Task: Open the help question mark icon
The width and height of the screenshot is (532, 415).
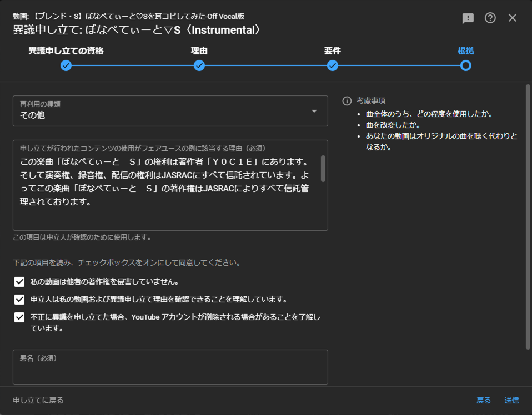Action: (x=490, y=18)
